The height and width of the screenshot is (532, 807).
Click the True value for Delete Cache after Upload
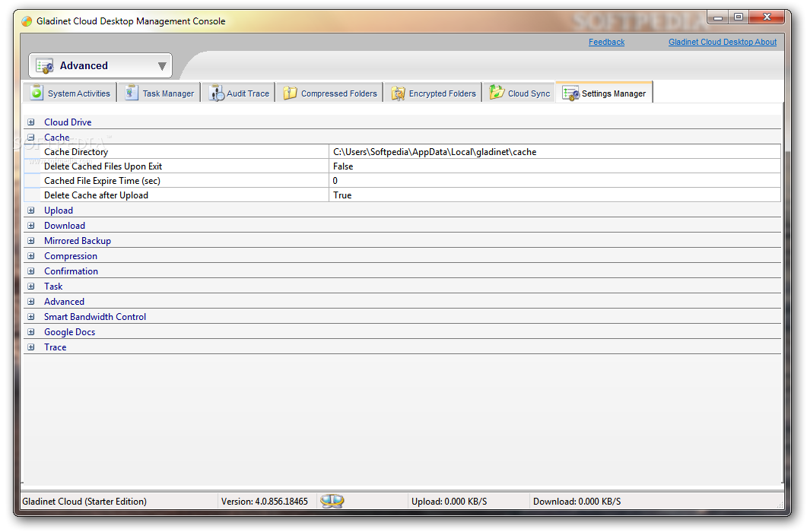(x=554, y=195)
